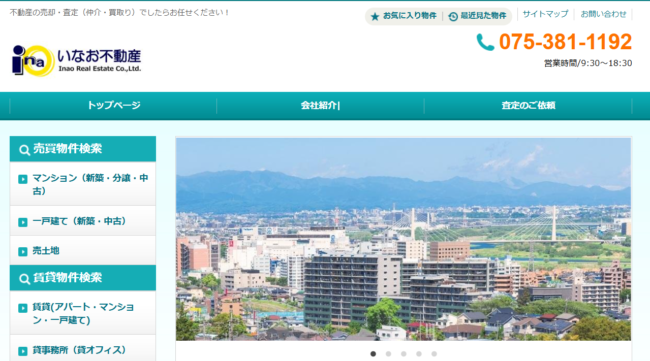Screen dimensions: 650x361
Task: Click the magnifier icon beside 賃貸物件検索
Action: point(24,279)
